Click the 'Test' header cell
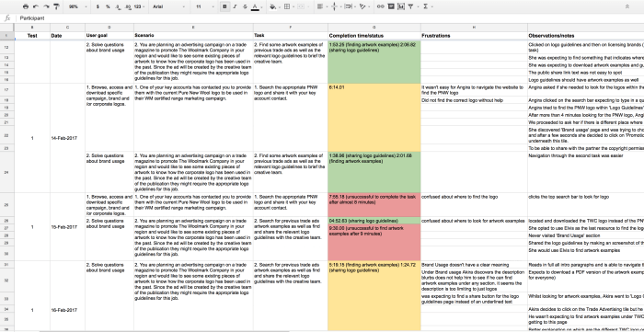The height and width of the screenshot is (332, 644). click(32, 36)
